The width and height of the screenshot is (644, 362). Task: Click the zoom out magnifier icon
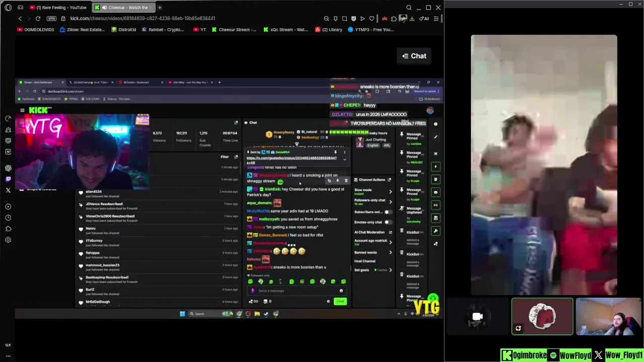click(326, 19)
